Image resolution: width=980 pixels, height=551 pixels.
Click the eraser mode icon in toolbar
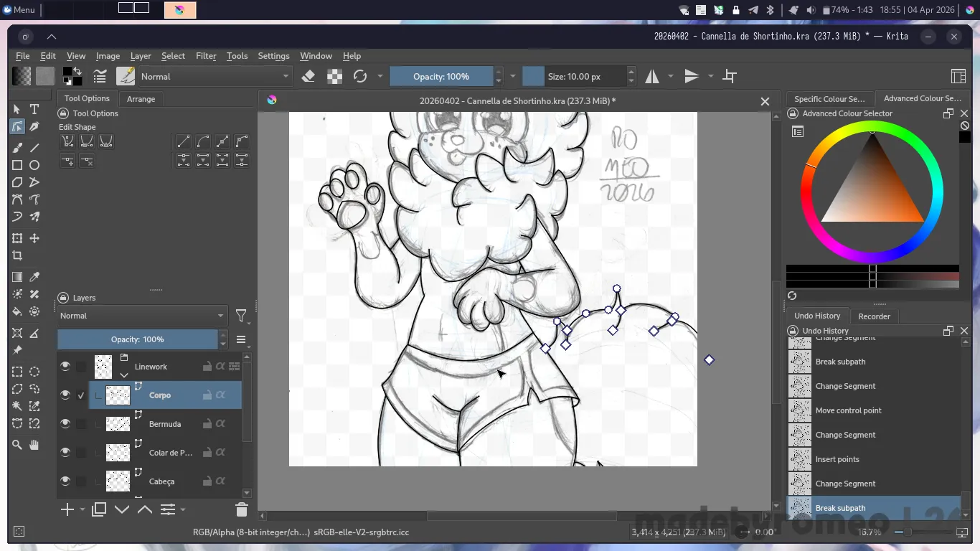[x=308, y=76]
